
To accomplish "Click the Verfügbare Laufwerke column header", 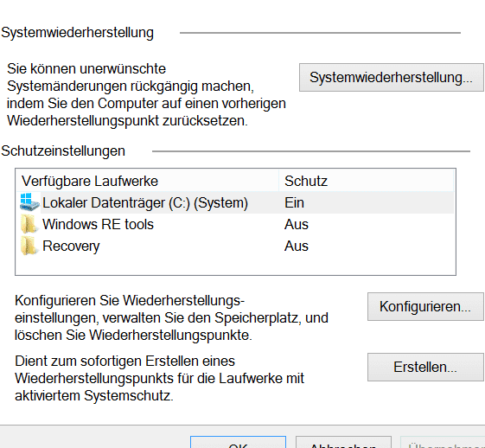I will [147, 181].
